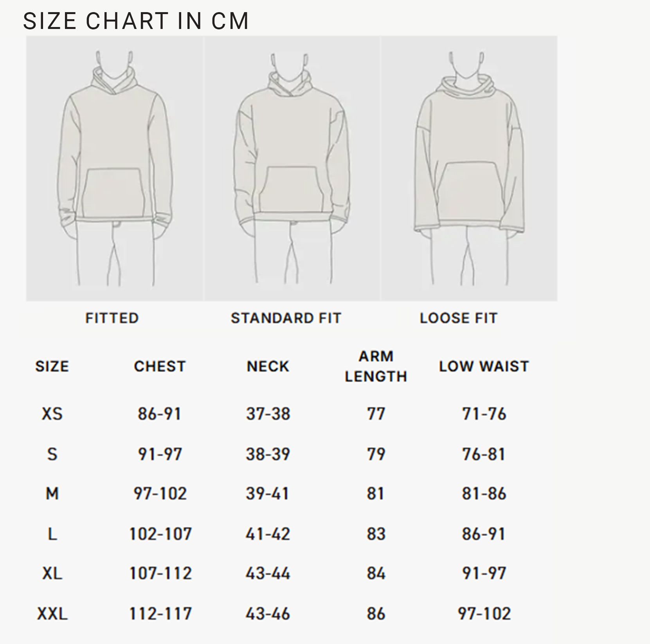650x644 pixels.
Task: Click the S arm length value 79
Action: [x=376, y=454]
